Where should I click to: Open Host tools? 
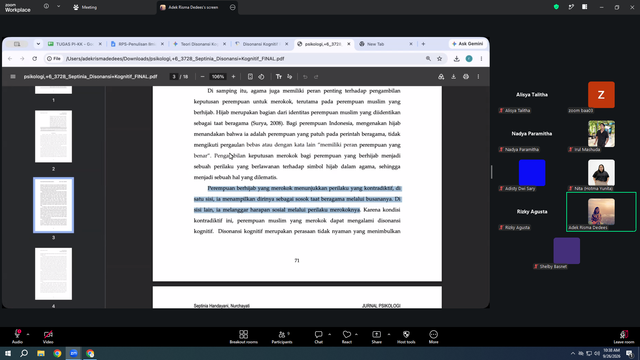(x=406, y=337)
